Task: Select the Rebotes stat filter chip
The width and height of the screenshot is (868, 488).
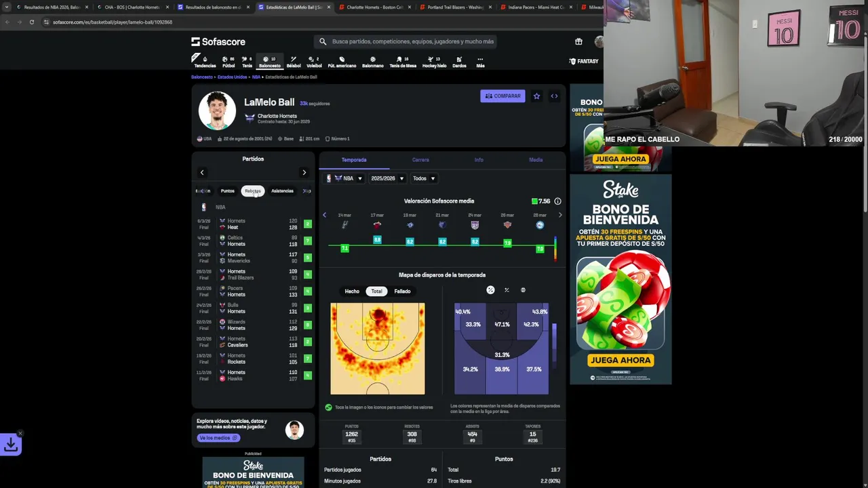Action: (x=253, y=191)
